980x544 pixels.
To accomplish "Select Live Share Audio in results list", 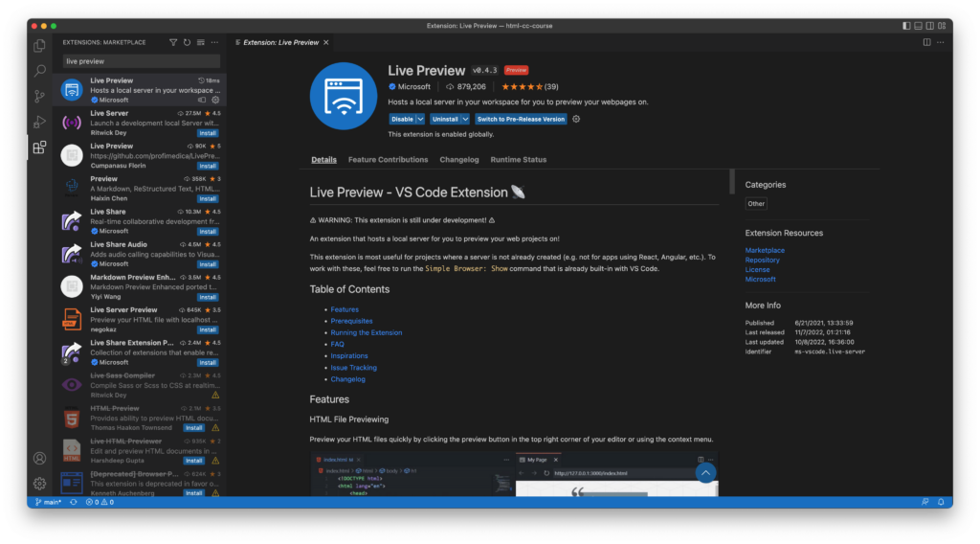I will [x=142, y=254].
